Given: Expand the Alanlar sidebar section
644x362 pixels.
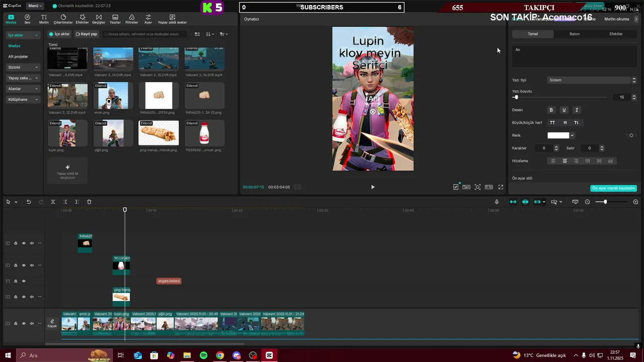Looking at the screenshot, I should [23, 88].
